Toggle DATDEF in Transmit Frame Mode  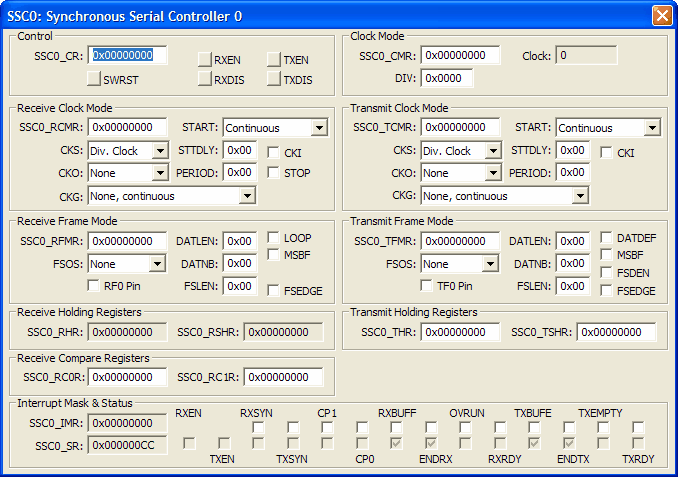pos(607,238)
